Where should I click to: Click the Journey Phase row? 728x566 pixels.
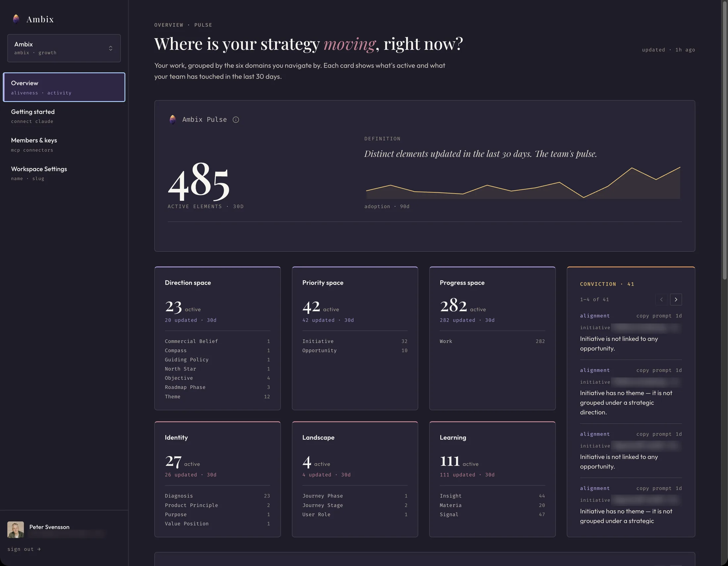click(x=355, y=496)
